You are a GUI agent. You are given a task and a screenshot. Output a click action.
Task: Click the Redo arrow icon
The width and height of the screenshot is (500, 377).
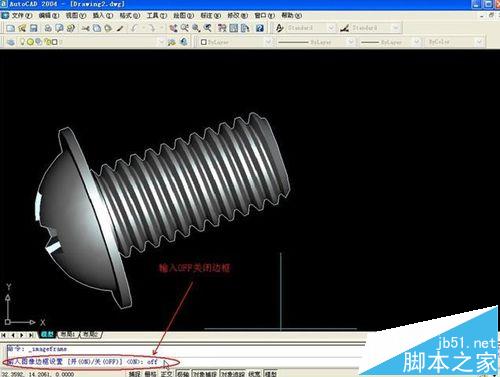click(x=152, y=28)
